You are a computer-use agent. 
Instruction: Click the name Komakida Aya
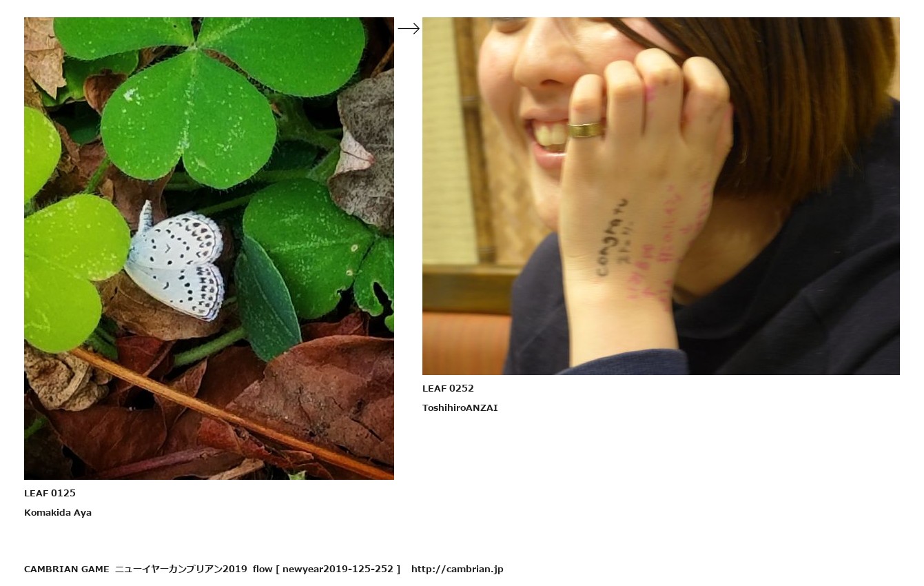(x=58, y=512)
